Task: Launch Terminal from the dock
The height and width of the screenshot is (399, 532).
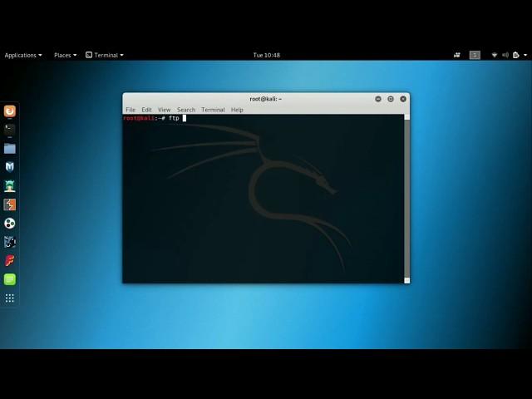Action: pyautogui.click(x=9, y=130)
